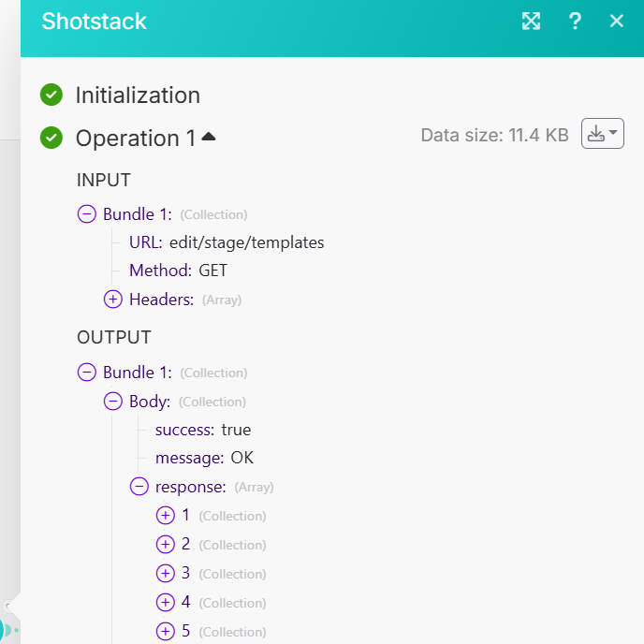The image size is (644, 644).
Task: Click the Operation 1 green check icon
Action: [x=51, y=138]
